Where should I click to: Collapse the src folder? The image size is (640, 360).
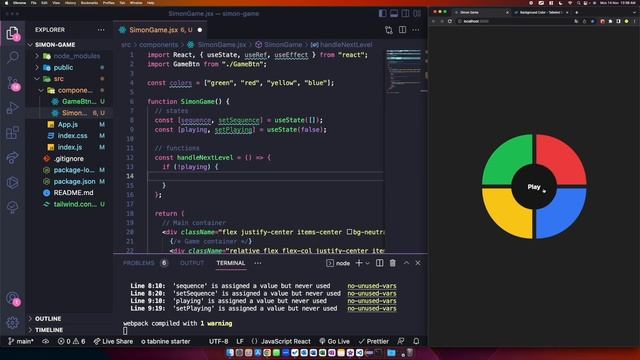pyautogui.click(x=58, y=79)
